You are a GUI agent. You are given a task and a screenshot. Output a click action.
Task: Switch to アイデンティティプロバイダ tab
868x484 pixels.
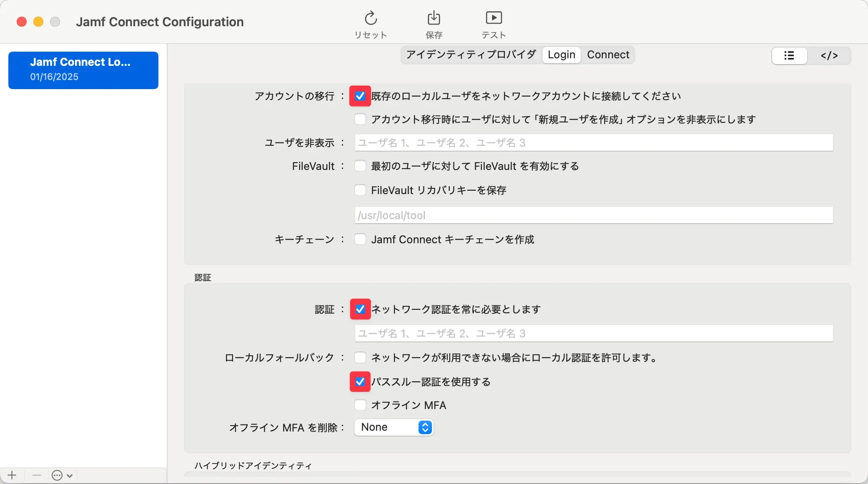click(x=471, y=55)
